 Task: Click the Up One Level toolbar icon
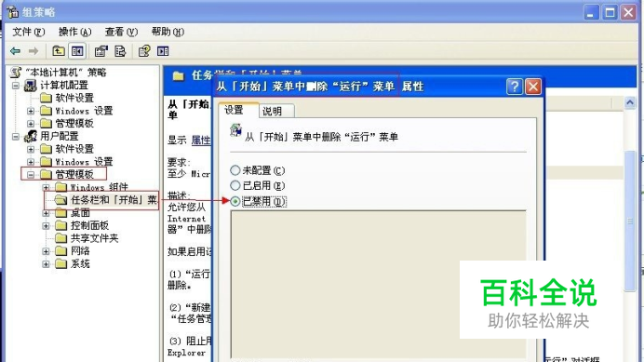click(59, 51)
